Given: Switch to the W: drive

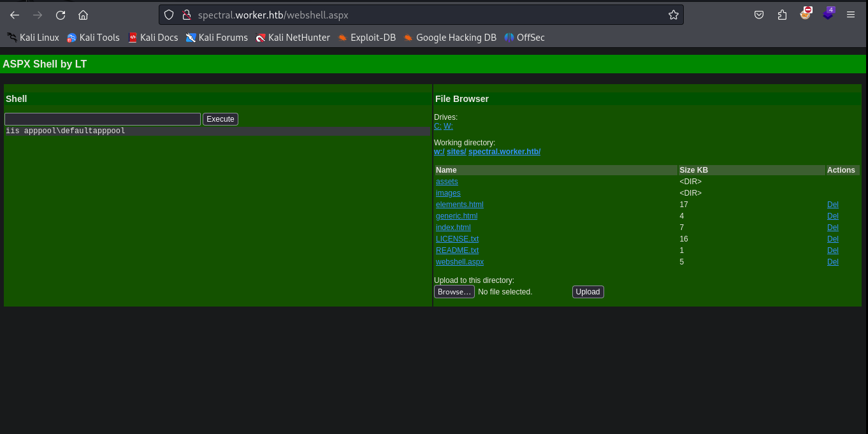Looking at the screenshot, I should coord(448,126).
